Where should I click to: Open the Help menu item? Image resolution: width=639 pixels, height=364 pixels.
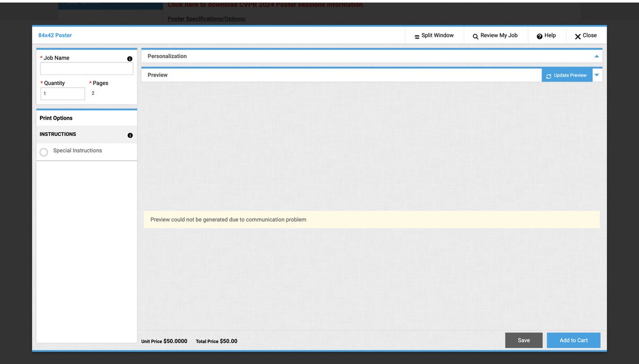point(546,36)
